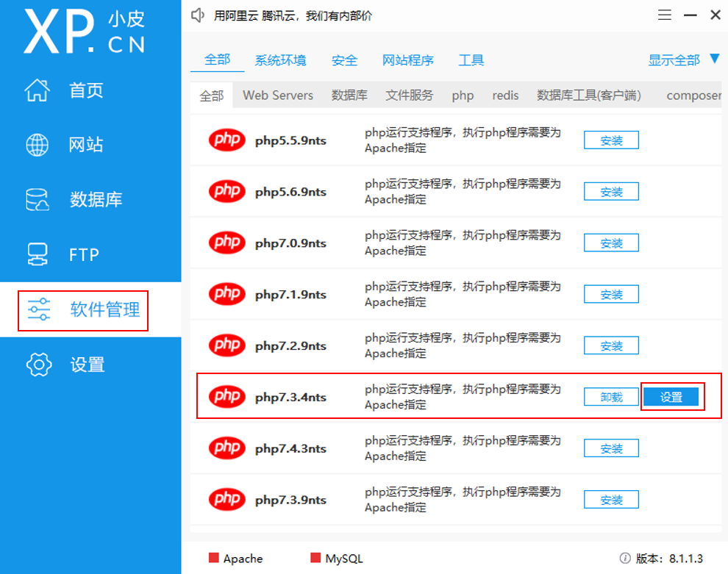Click the Apache status indicator at the bottom
Viewport: 728px width, 574px height.
coord(215,559)
